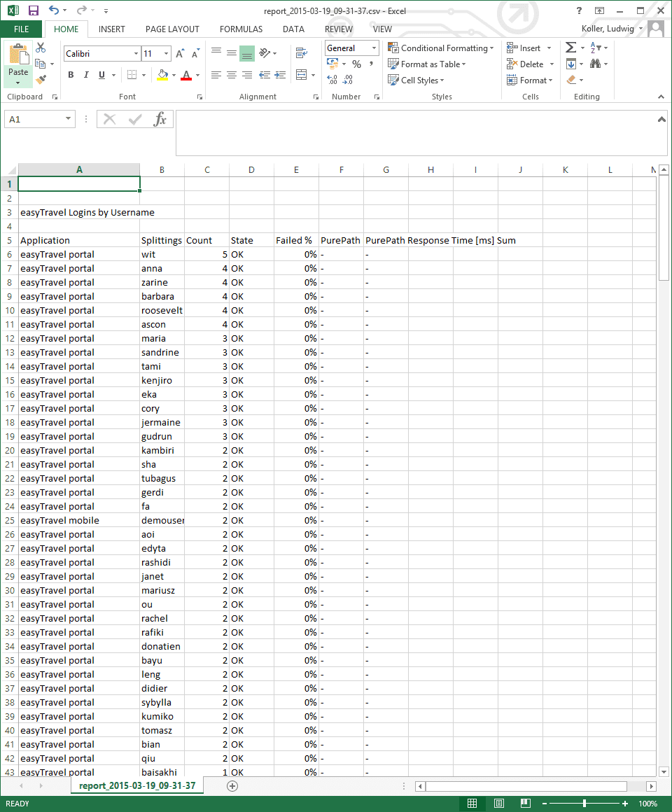This screenshot has height=812, width=672.
Task: Toggle Bottom Align in Alignment group
Action: (247, 53)
